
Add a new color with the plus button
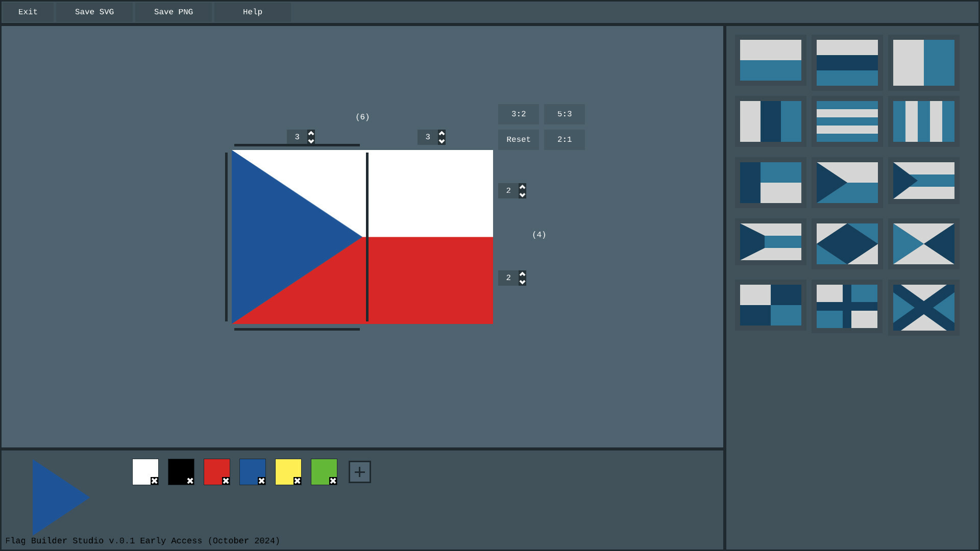click(359, 471)
